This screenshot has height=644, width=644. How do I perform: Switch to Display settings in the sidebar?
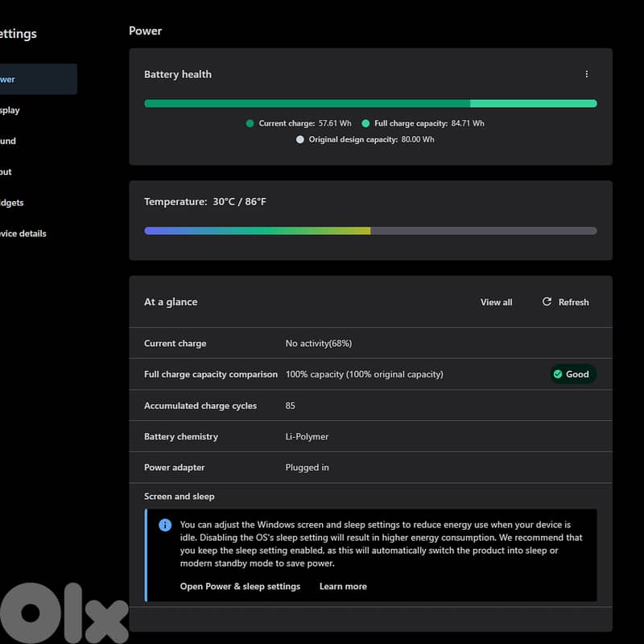[11, 110]
